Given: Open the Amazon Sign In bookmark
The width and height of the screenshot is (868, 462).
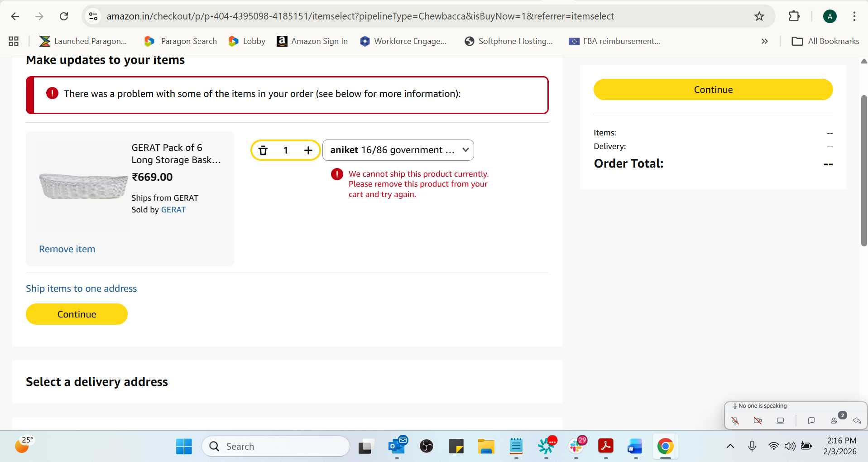Looking at the screenshot, I should pyautogui.click(x=312, y=41).
